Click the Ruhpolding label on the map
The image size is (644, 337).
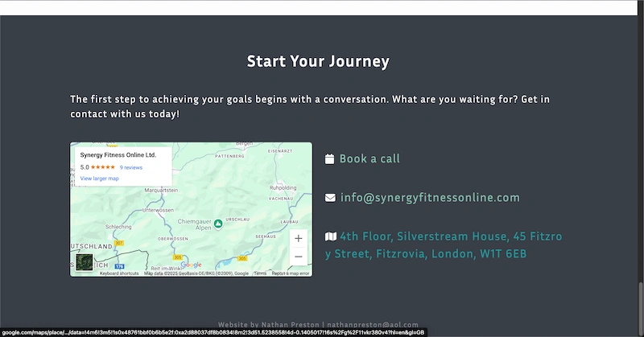[283, 187]
